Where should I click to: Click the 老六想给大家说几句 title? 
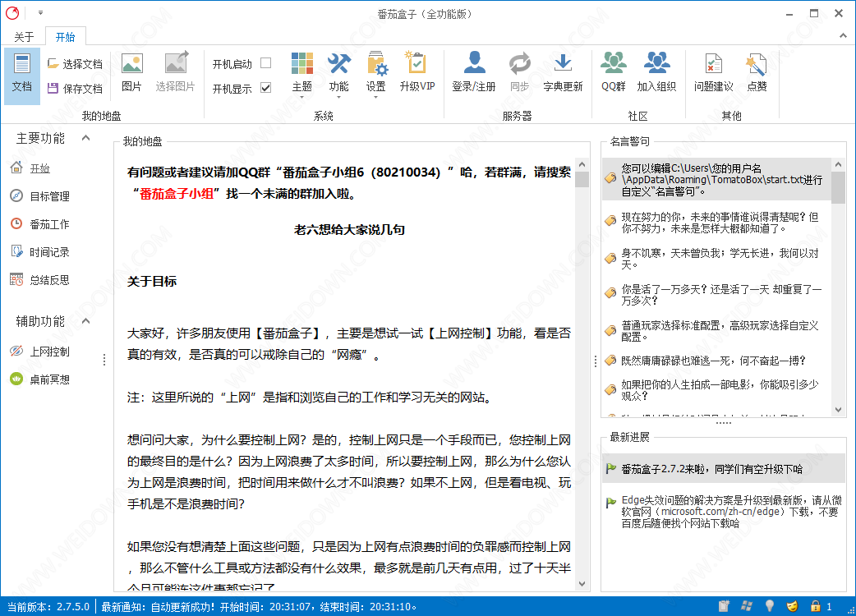click(349, 230)
